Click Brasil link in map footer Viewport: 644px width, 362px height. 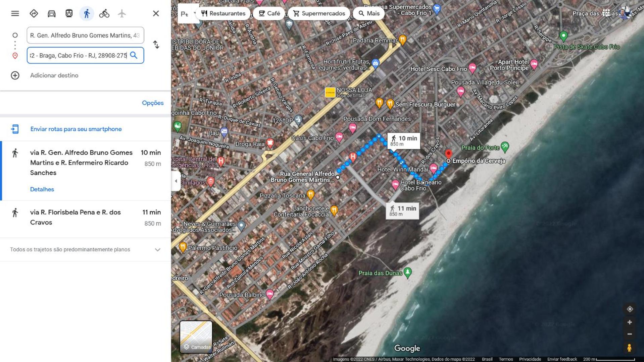click(487, 359)
